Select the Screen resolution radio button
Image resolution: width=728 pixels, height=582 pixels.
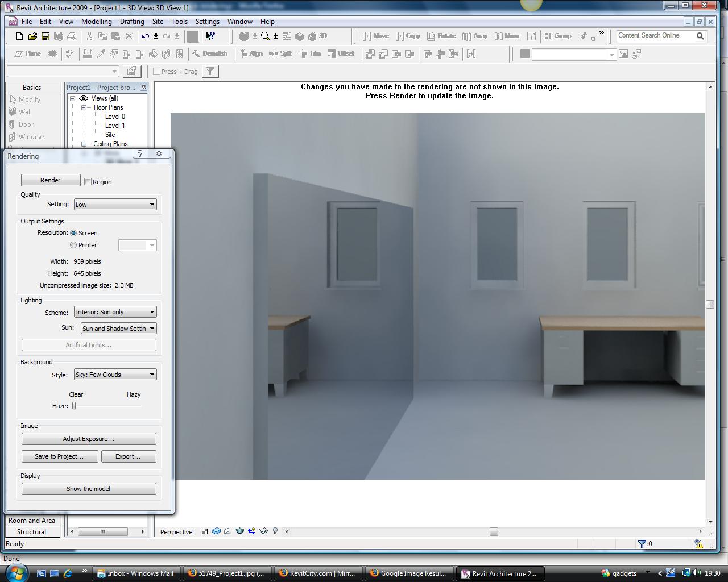tap(73, 233)
